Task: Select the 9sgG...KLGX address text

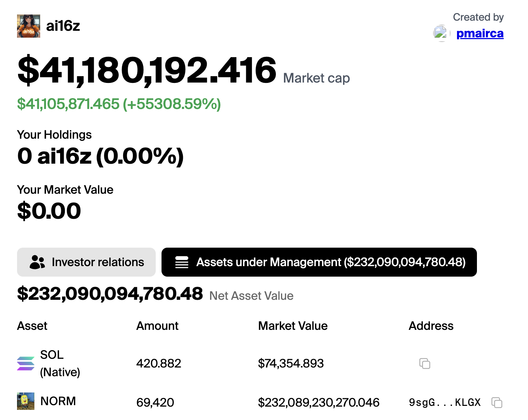Action: pyautogui.click(x=445, y=402)
